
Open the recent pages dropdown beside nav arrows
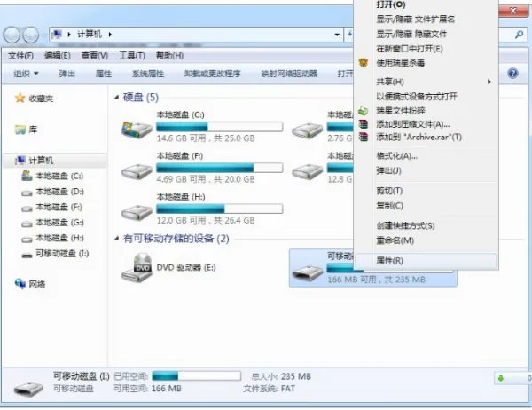click(x=43, y=35)
